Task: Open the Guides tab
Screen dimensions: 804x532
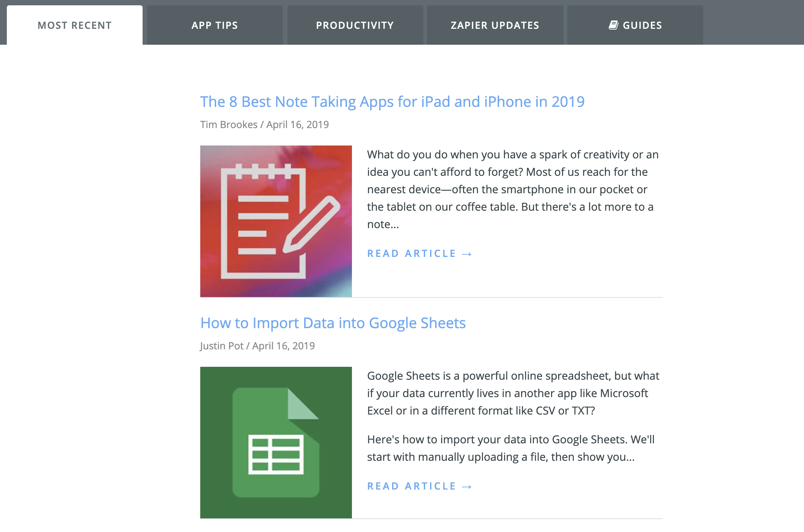Action: [635, 25]
